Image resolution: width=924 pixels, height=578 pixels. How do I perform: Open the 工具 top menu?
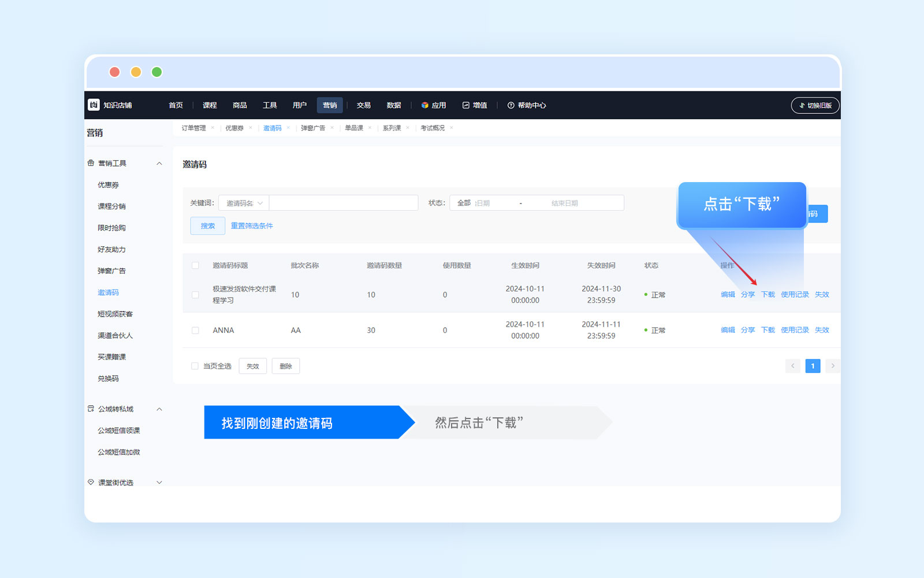coord(270,105)
